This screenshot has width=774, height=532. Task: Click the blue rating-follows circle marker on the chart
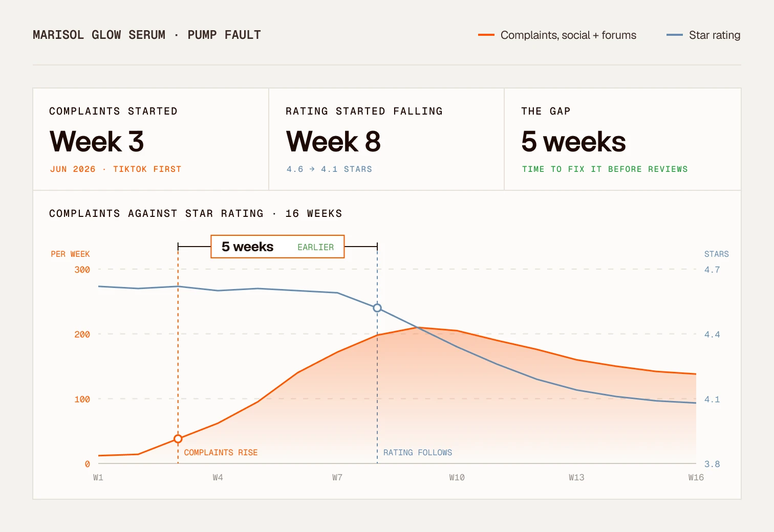[x=377, y=308]
